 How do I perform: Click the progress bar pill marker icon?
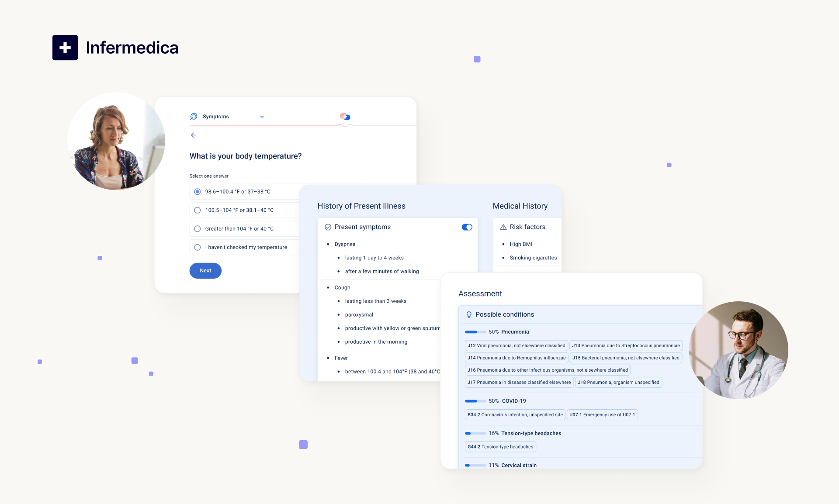pos(345,117)
